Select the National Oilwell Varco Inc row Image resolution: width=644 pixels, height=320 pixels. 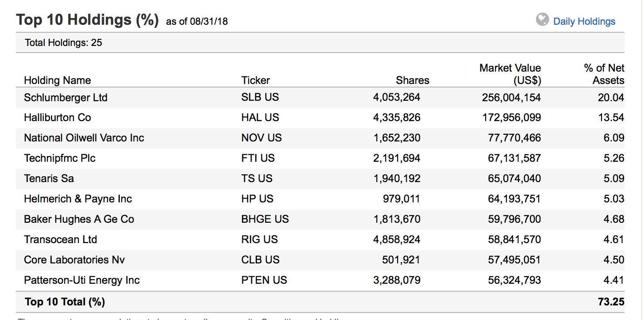pyautogui.click(x=84, y=137)
